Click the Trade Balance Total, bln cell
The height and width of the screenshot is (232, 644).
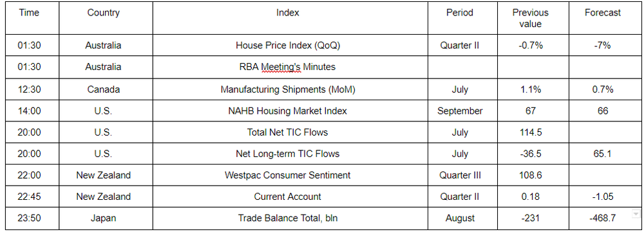click(x=290, y=218)
